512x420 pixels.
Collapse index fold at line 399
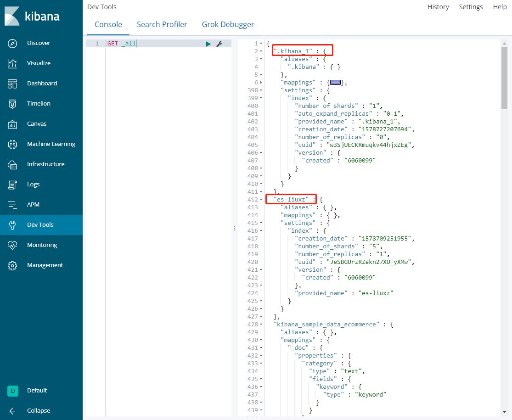[x=261, y=98]
